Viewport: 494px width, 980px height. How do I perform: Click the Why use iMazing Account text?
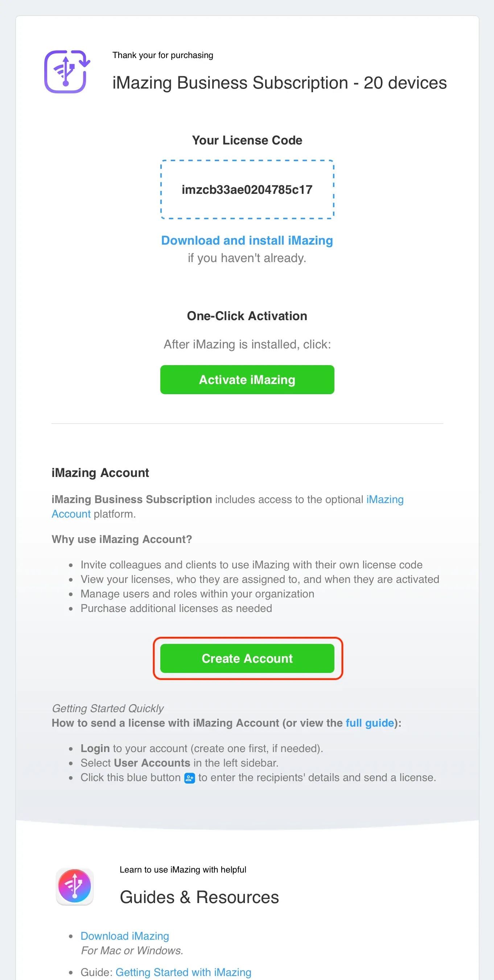coord(122,539)
